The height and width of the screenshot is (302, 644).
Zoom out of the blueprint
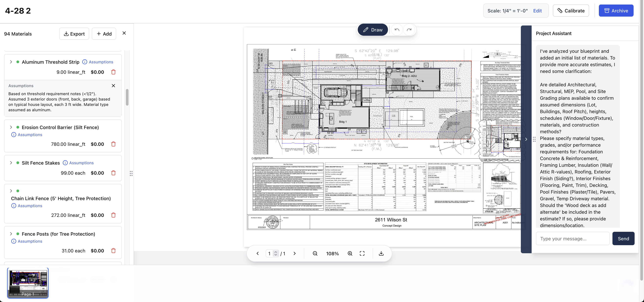(315, 253)
